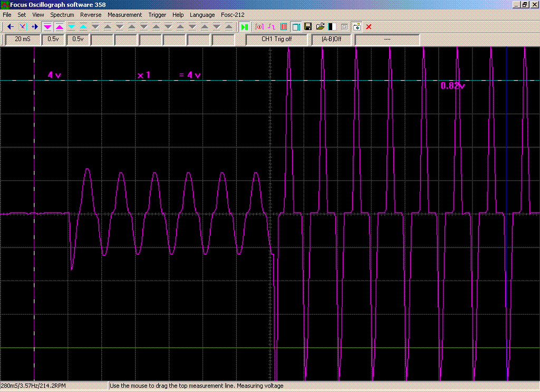Open the second 0.5v voltage scale box
The width and height of the screenshot is (540, 392).
pos(78,39)
